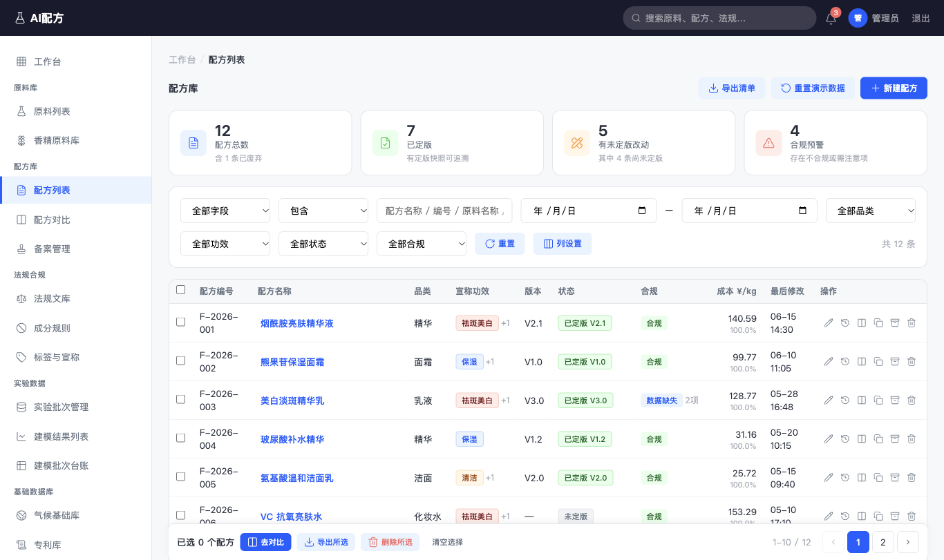Check the box for F-2026-001
The width and height of the screenshot is (944, 560).
181,322
